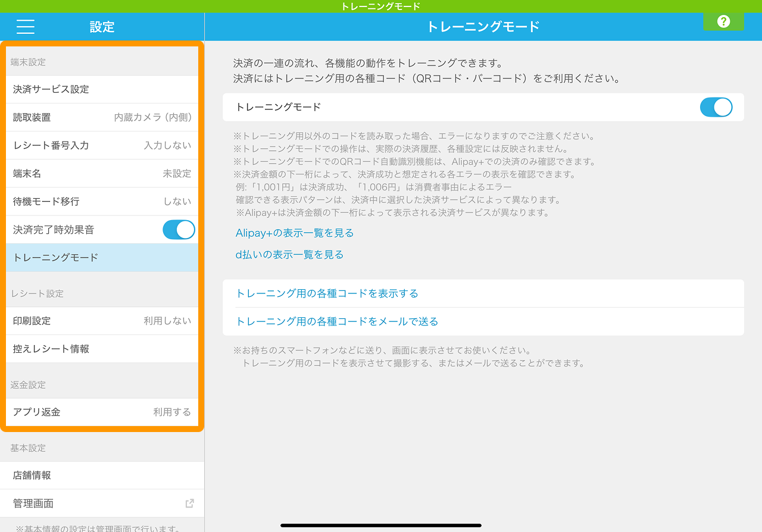The width and height of the screenshot is (762, 532).
Task: Open the 店舗情報 settings entry
Action: [102, 475]
